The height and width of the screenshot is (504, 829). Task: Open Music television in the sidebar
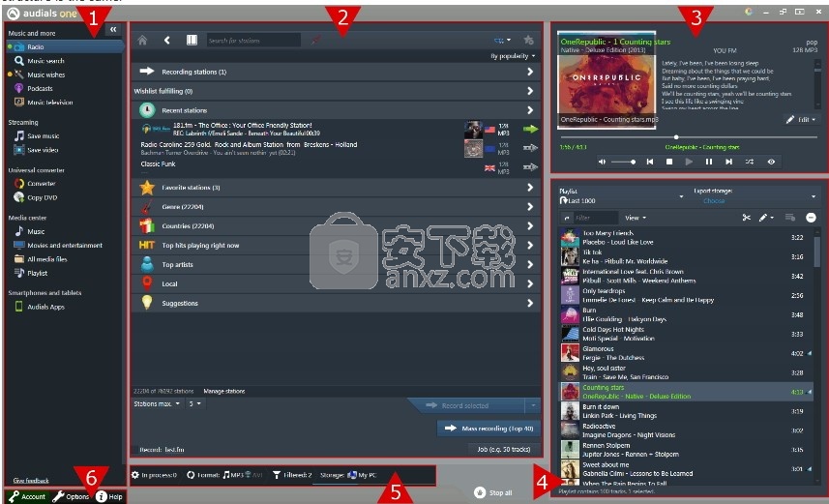click(49, 103)
